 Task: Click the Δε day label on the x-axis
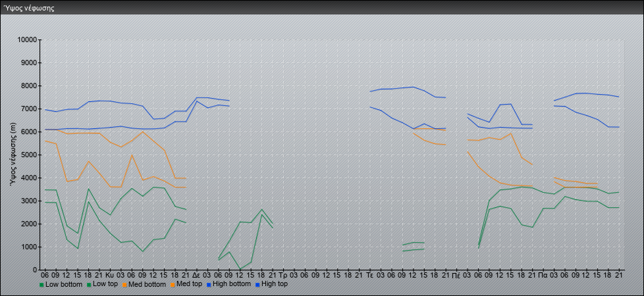pyautogui.click(x=196, y=275)
